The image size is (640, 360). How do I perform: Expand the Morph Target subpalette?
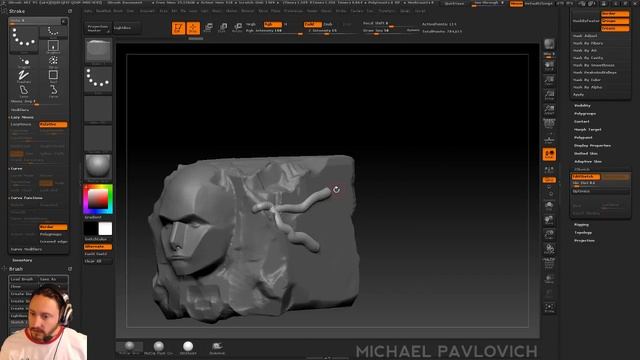point(588,129)
